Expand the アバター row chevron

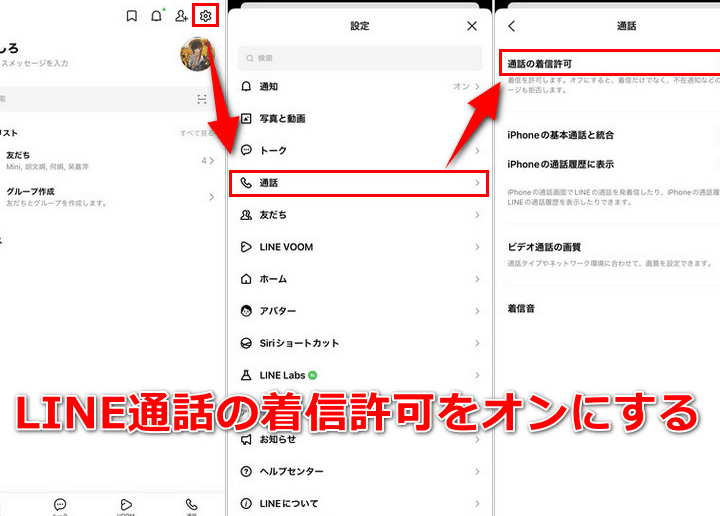coord(477,311)
